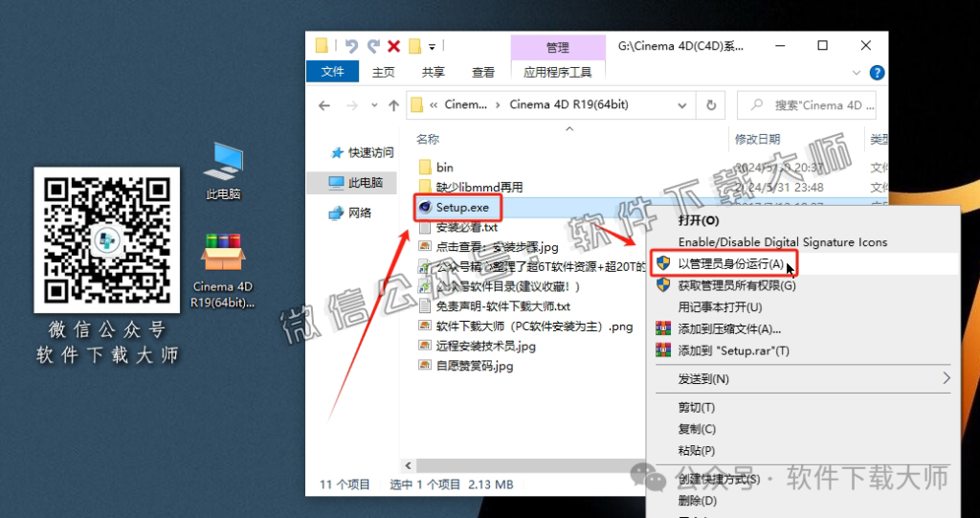Choose 用记事本打开(U)
Screen dimensions: 980x518
(x=720, y=307)
